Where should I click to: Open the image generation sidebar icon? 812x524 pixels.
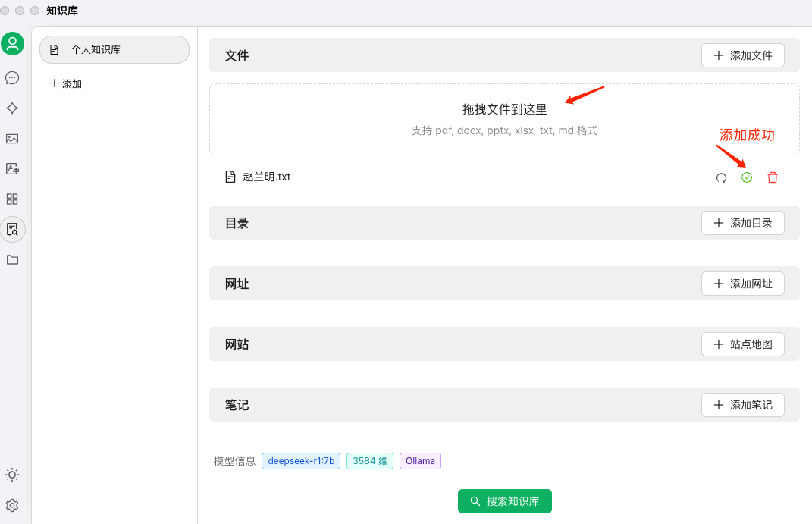(x=12, y=139)
